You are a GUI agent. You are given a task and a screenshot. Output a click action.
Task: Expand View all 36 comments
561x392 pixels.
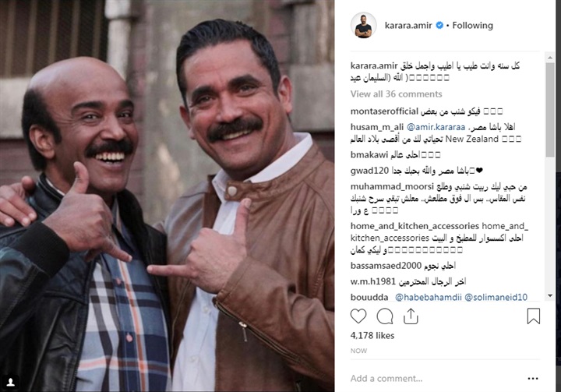(x=396, y=94)
